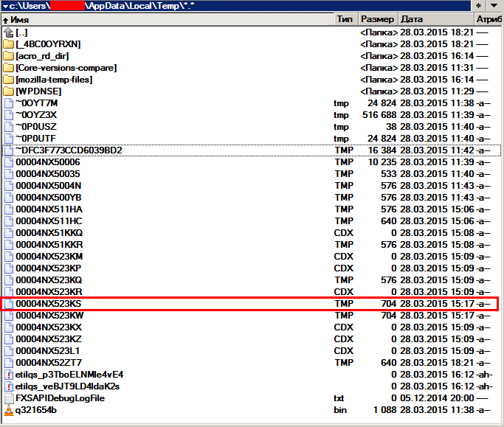
Task: Select file name 00004NX523KX
Action: [49, 327]
